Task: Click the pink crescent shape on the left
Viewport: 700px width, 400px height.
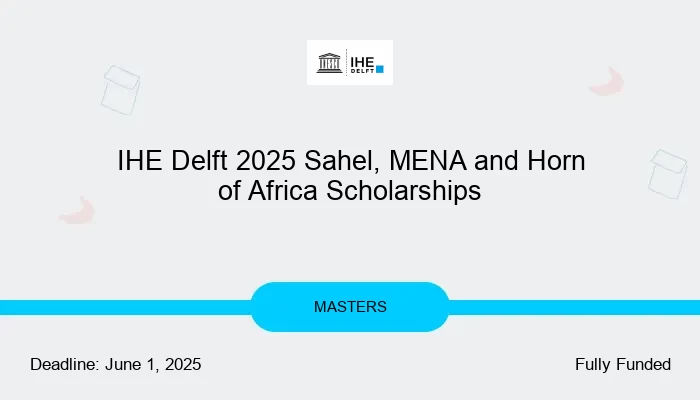Action: tap(77, 210)
